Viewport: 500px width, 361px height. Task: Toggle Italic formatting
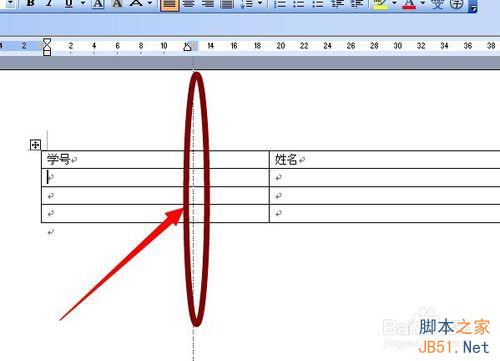49,3
